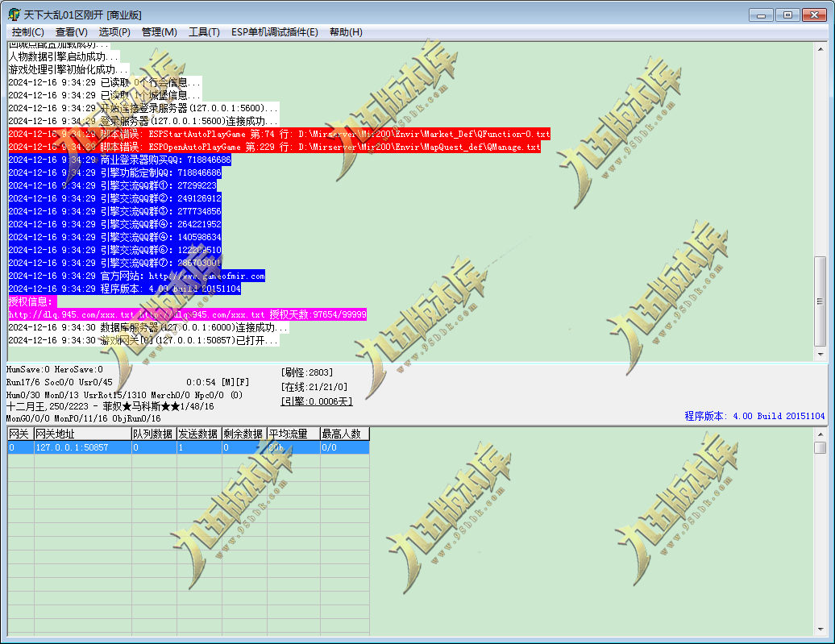Click log pane scrollbar up arrow
Viewport: 835px width, 644px height.
coord(820,49)
